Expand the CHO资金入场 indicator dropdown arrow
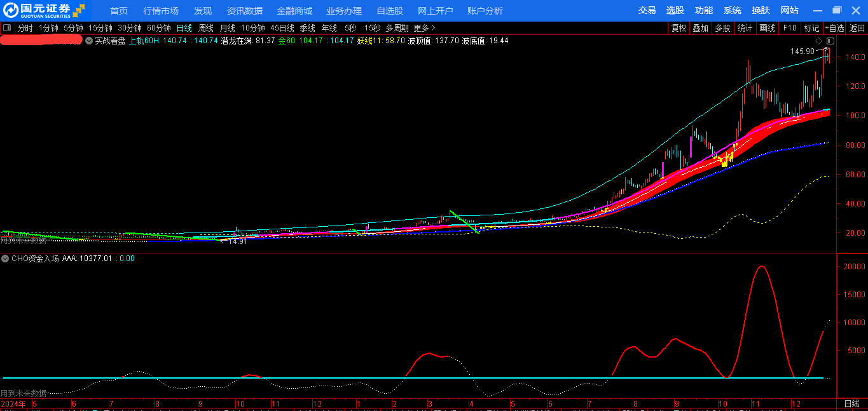 [x=5, y=259]
